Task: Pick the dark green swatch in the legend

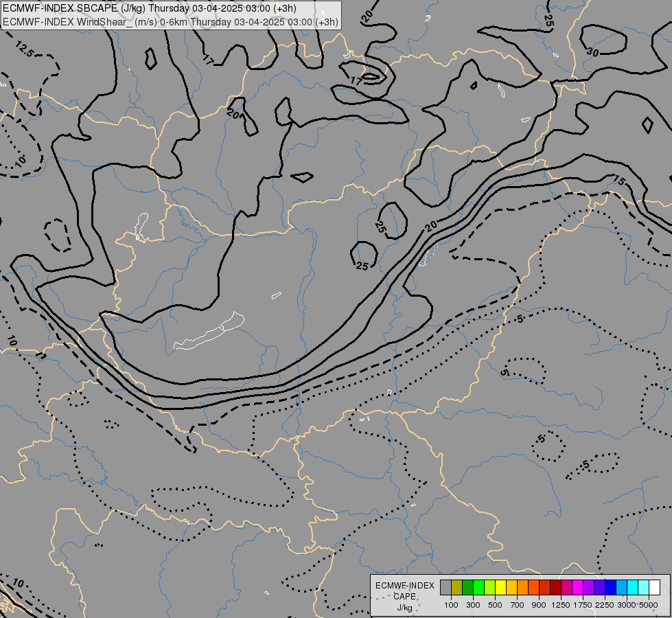Action: [x=468, y=587]
